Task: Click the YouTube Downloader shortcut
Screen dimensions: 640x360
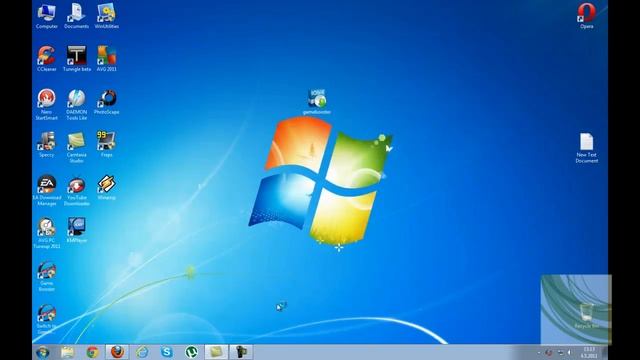Action: [x=77, y=191]
